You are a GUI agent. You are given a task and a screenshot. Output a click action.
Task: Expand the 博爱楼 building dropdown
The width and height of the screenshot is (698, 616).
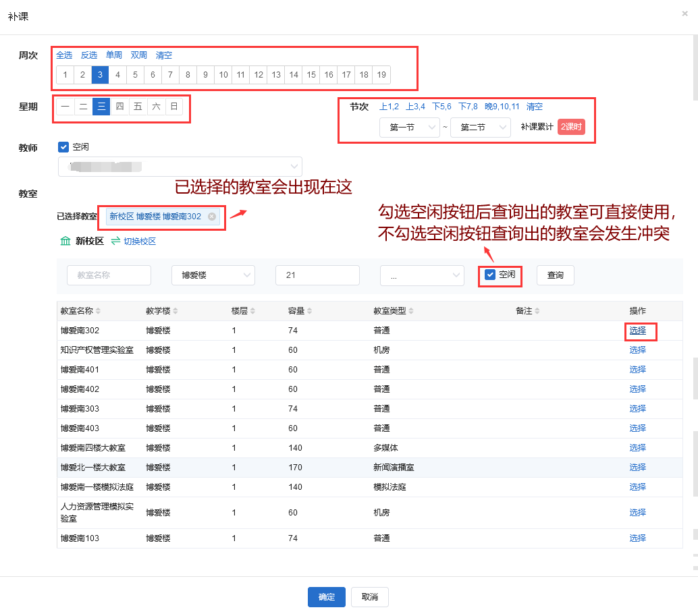(x=213, y=275)
